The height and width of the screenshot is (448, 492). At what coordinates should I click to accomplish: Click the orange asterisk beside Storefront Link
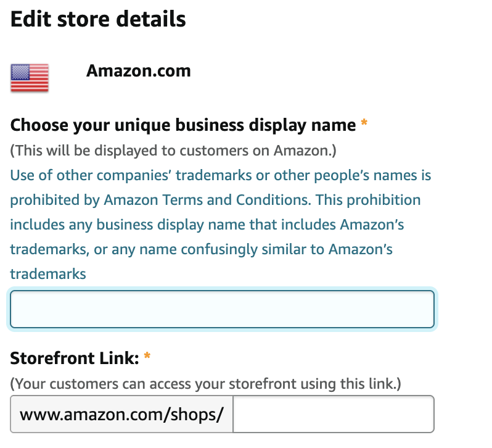pyautogui.click(x=147, y=355)
